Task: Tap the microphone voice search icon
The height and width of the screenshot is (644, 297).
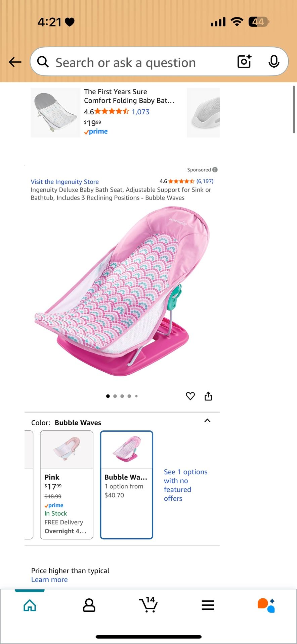Action: (x=274, y=61)
